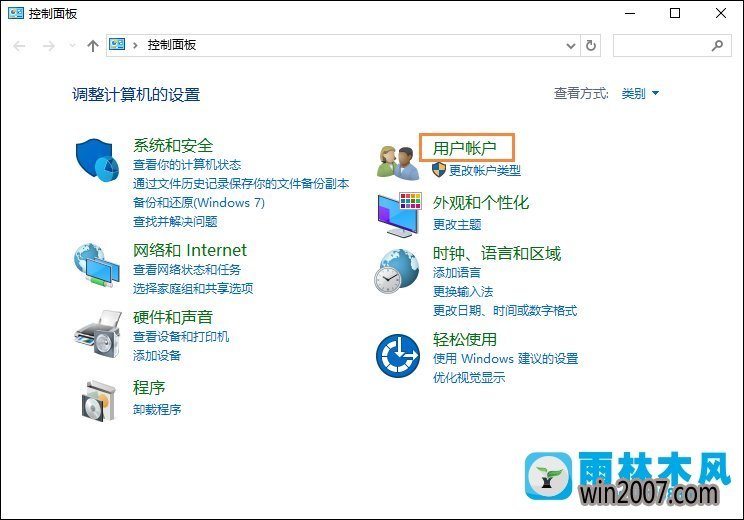Open 查看你的计算机状态 link

coord(187,165)
